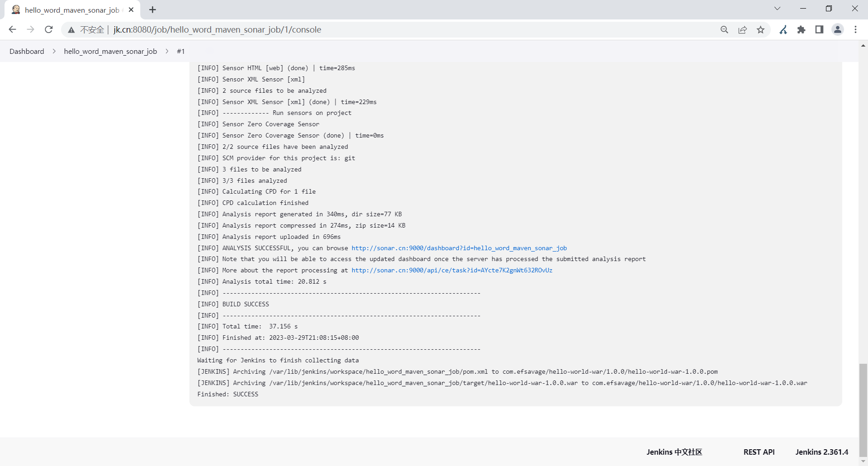
Task: Open the REST API footer link
Action: pyautogui.click(x=759, y=452)
